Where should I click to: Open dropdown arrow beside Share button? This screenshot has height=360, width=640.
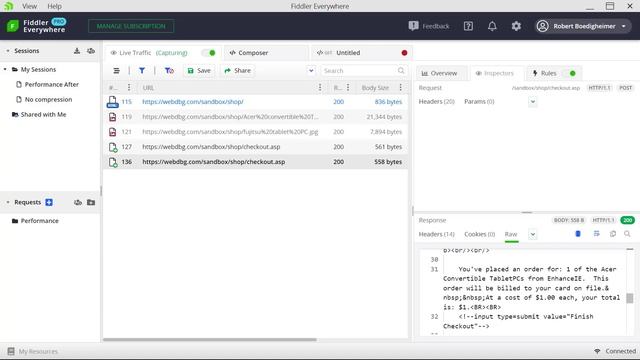311,71
